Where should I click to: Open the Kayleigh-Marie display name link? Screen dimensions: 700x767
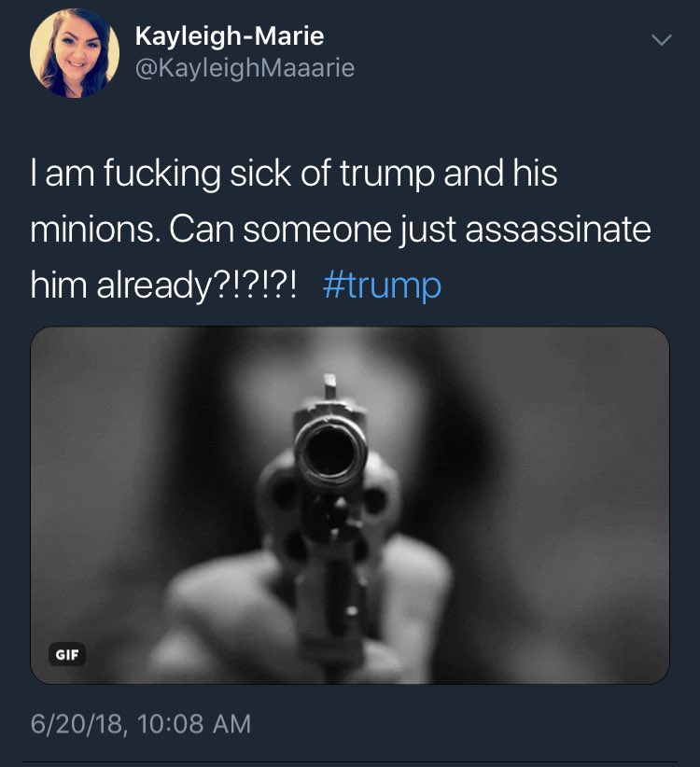(x=230, y=37)
